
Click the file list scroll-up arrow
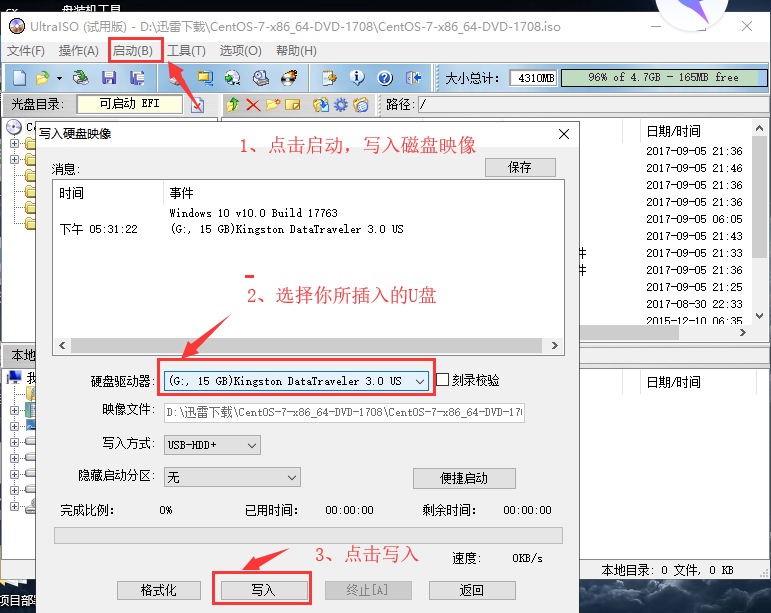(x=759, y=129)
